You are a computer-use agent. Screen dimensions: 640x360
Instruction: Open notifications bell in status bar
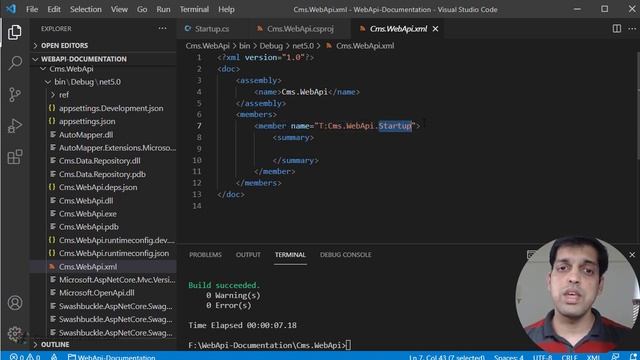click(x=633, y=357)
